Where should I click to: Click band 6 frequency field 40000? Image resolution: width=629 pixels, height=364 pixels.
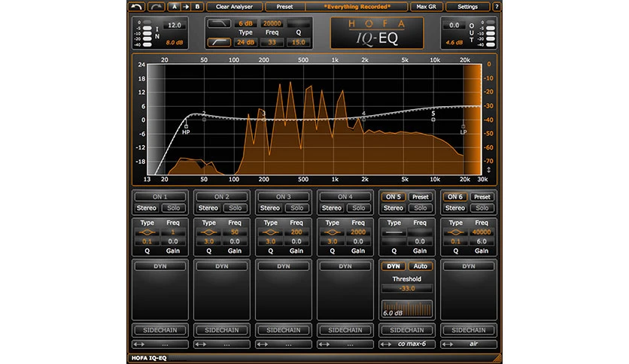pos(482,232)
